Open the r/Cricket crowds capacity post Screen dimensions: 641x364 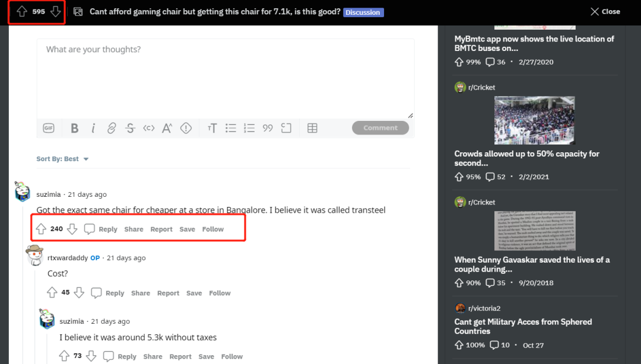[x=526, y=158]
